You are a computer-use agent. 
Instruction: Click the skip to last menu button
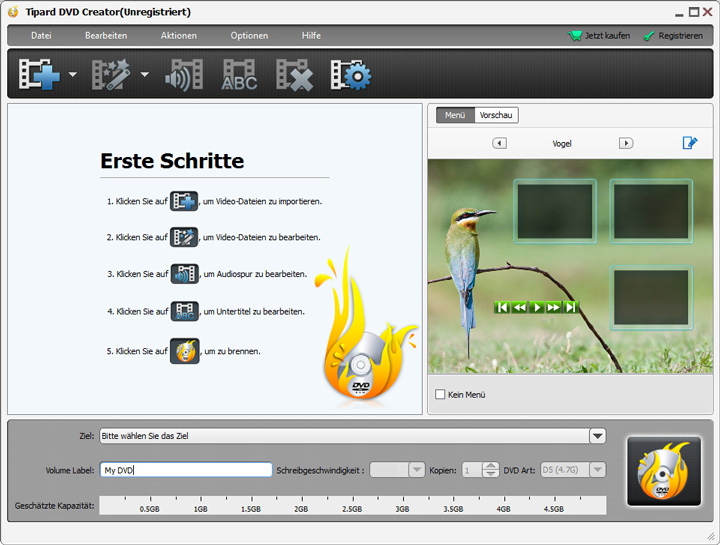[x=570, y=307]
